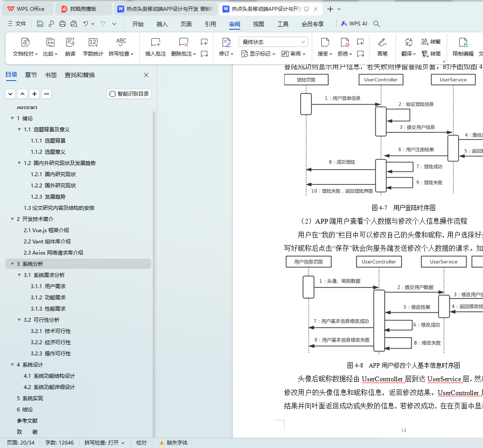Switch to 开始 ribbon tab
The image size is (483, 448).
[x=138, y=24]
